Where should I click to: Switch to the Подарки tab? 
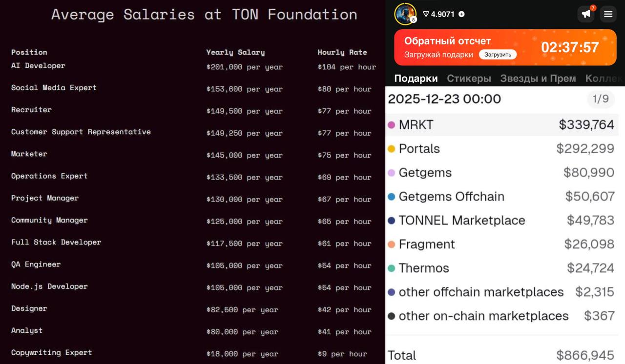click(x=416, y=78)
